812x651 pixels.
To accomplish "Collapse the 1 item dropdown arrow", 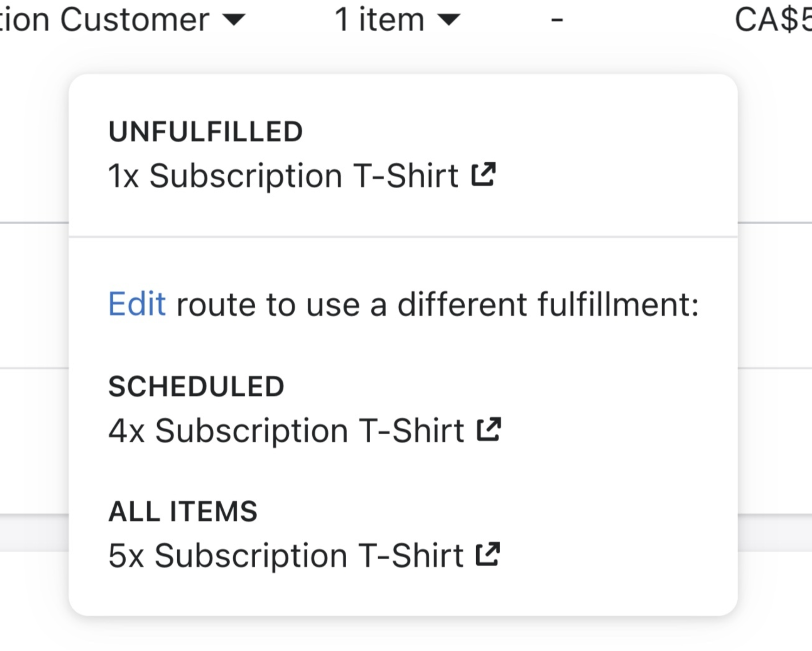I will pos(449,19).
